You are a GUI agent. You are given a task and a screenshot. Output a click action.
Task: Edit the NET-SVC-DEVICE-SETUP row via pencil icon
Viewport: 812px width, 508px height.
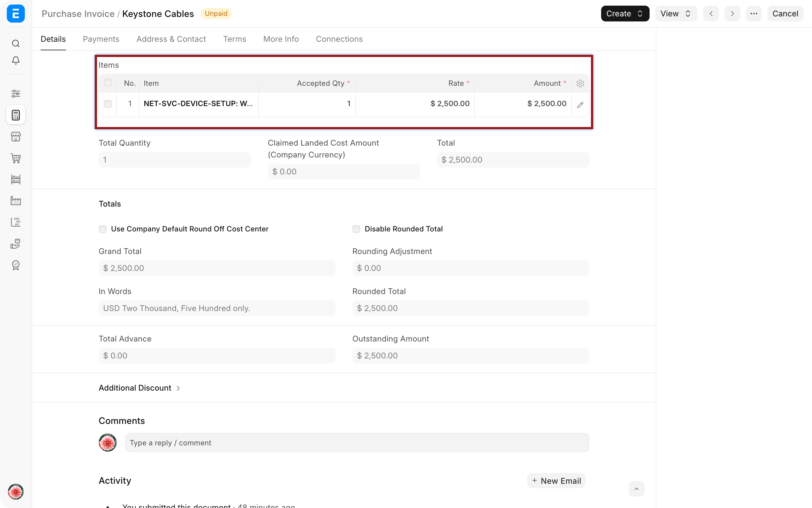(x=580, y=105)
